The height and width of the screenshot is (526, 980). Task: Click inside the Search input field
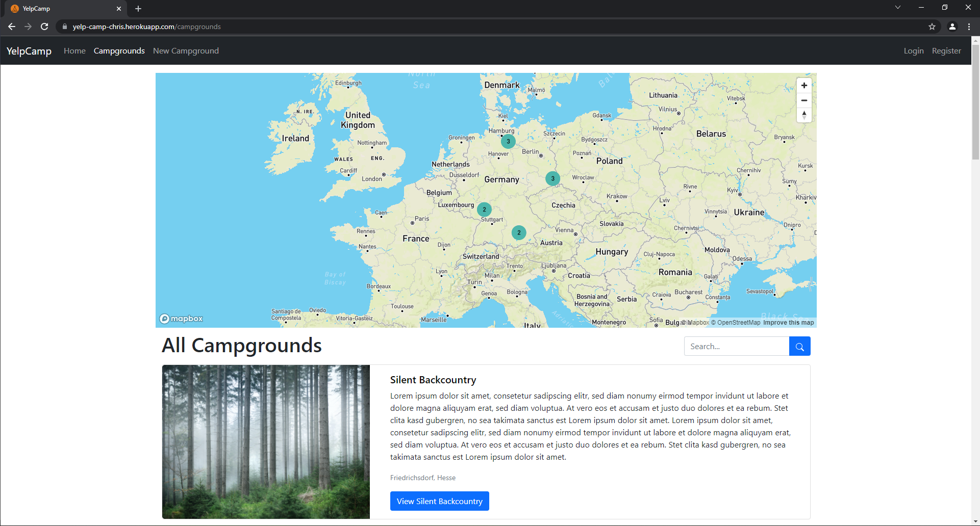[x=736, y=346]
